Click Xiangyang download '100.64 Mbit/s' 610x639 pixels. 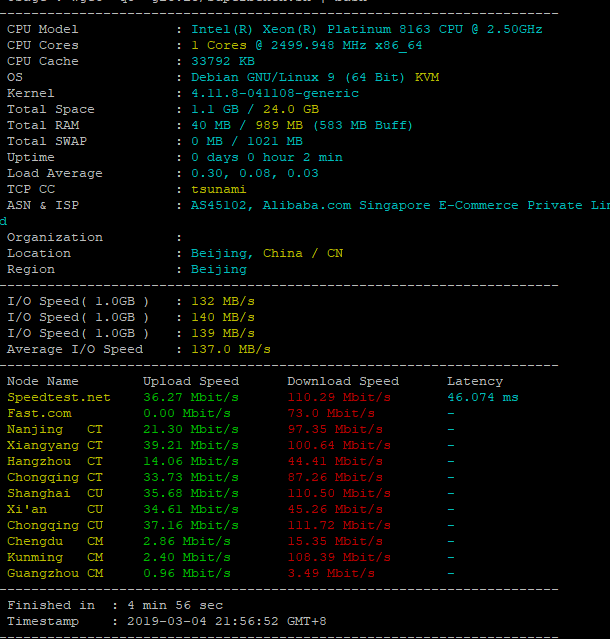pos(339,445)
